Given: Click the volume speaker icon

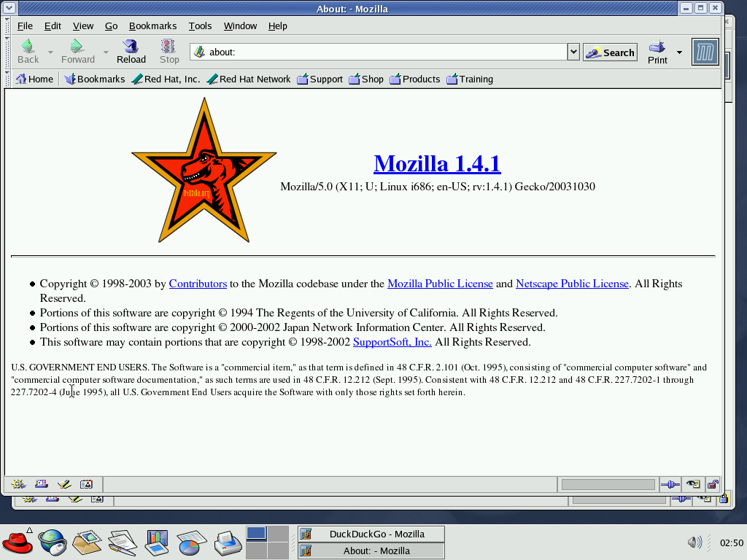Looking at the screenshot, I should coord(694,542).
